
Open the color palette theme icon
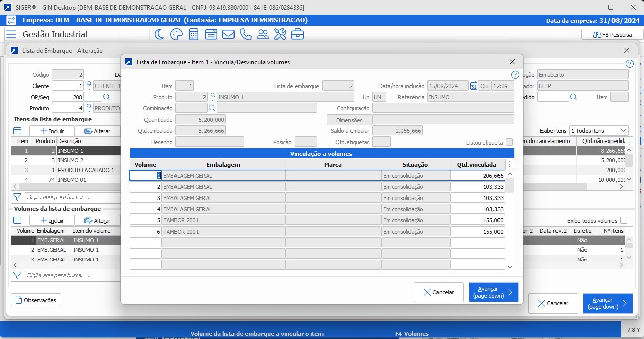pyautogui.click(x=176, y=34)
